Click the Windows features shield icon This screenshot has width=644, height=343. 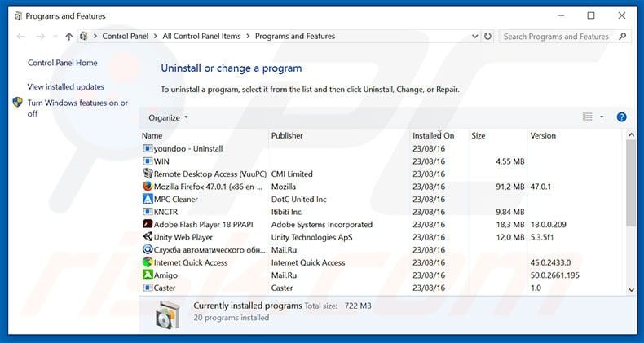(x=17, y=102)
